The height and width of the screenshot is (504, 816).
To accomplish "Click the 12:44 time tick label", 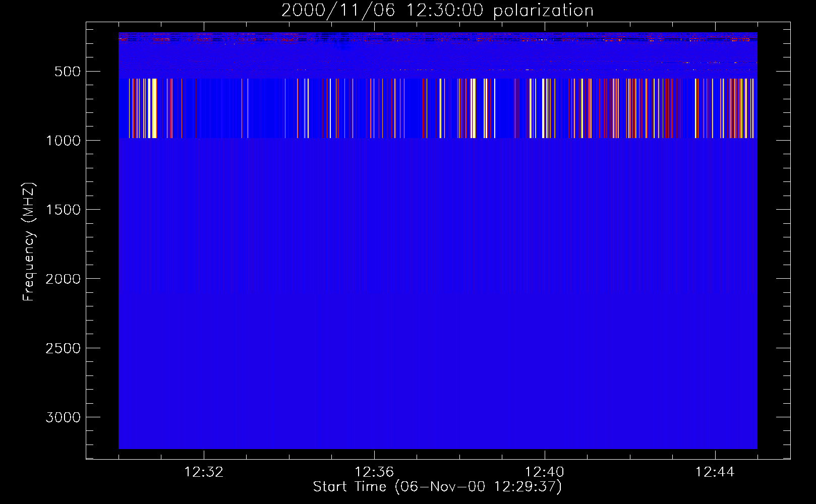I will coord(715,472).
